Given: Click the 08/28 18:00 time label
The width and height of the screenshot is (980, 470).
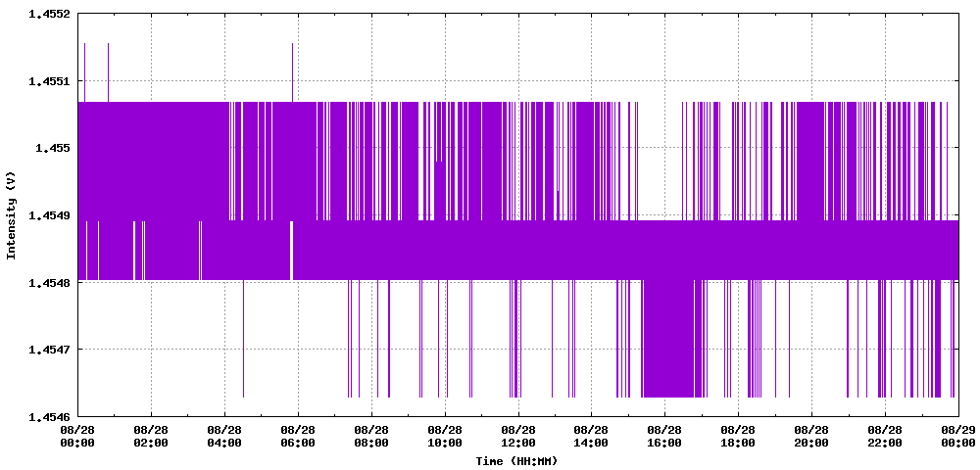Looking at the screenshot, I should (738, 437).
